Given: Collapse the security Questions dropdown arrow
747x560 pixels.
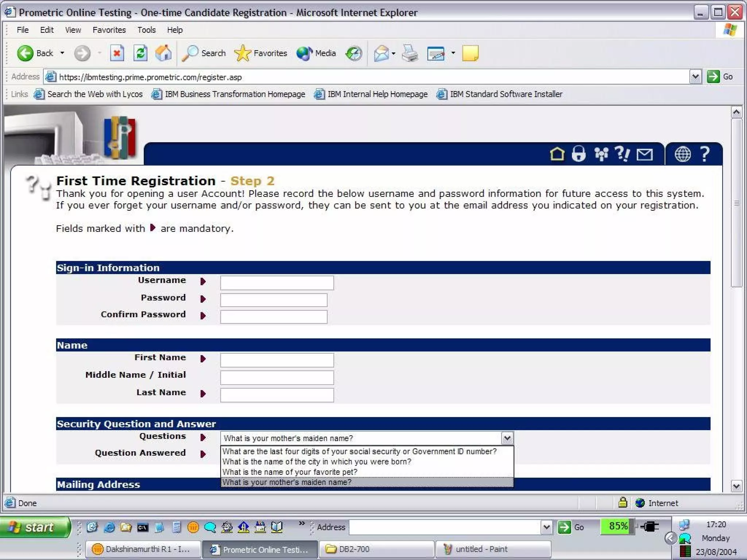Looking at the screenshot, I should [x=507, y=438].
